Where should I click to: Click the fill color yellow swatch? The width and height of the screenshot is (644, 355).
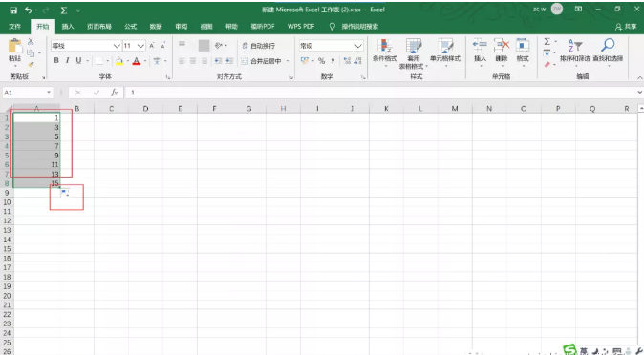(119, 61)
